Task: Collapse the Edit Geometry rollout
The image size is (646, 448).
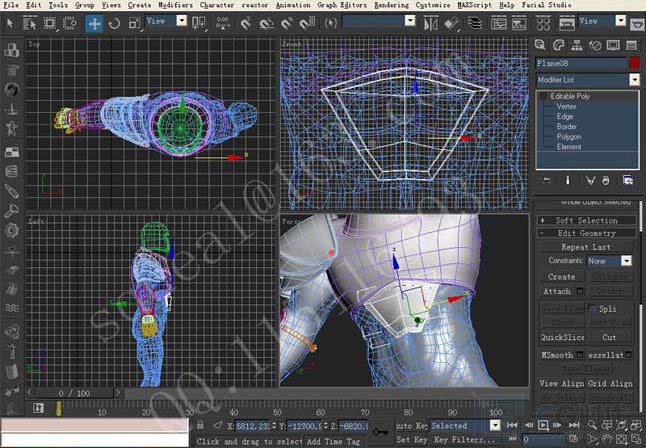Action: point(586,233)
